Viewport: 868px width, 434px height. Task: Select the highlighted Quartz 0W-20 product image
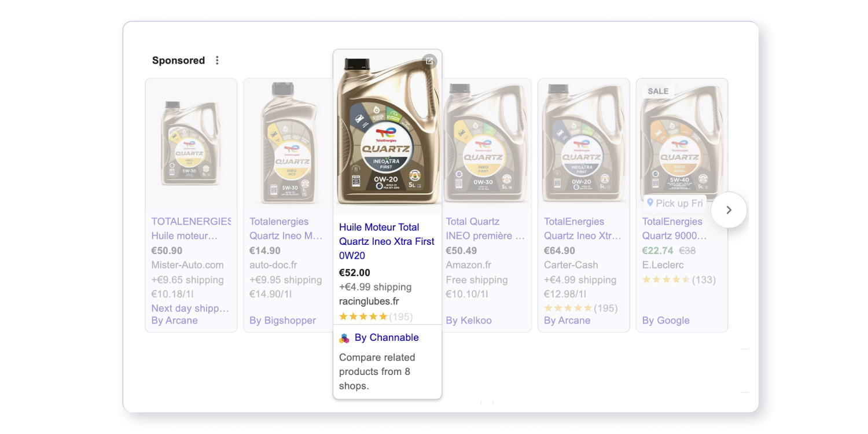click(388, 131)
